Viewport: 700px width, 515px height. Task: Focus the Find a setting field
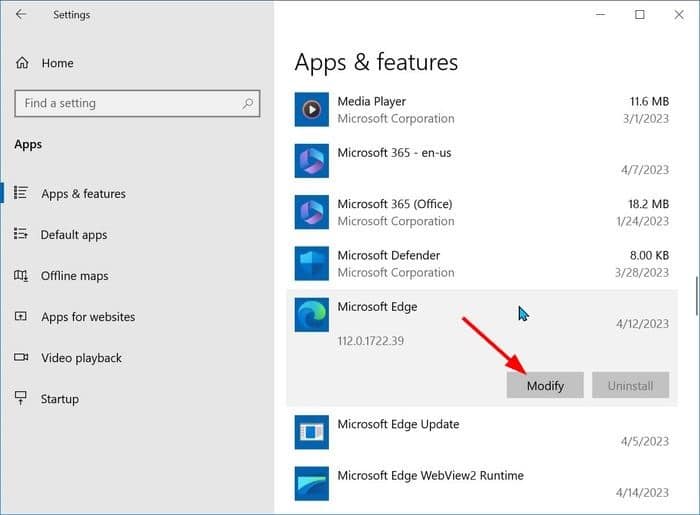point(137,104)
